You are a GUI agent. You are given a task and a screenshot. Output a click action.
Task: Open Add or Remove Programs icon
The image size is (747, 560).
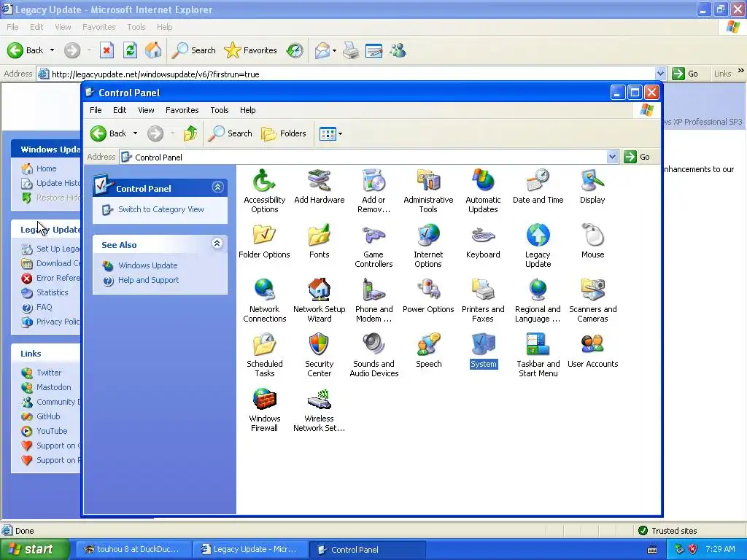click(x=373, y=192)
